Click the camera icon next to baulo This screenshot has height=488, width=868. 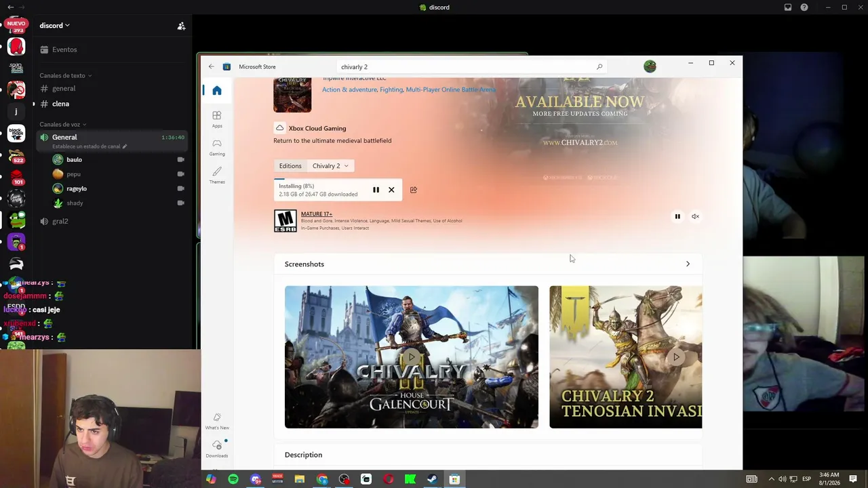tap(180, 160)
